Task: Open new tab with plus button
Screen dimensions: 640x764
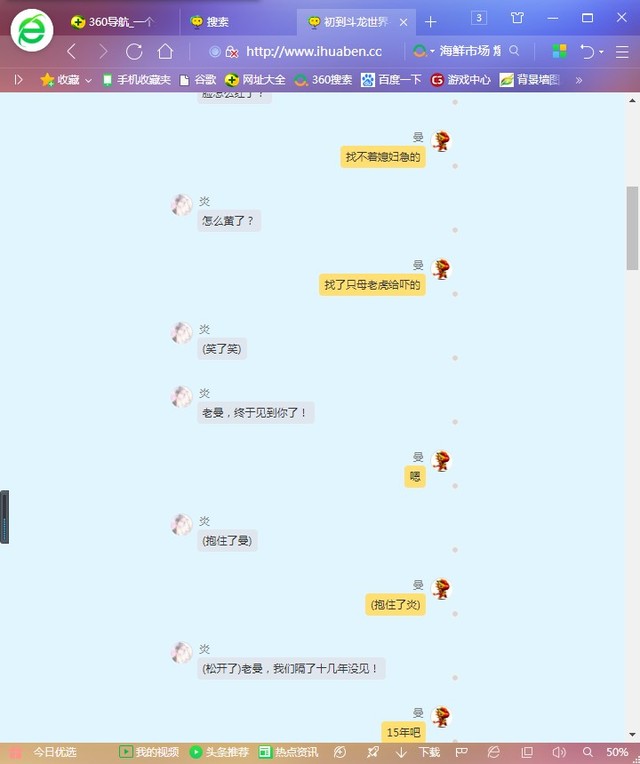Action: point(431,21)
